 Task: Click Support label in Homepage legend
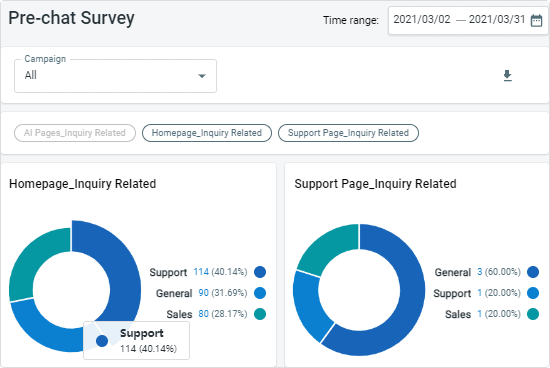tap(168, 272)
